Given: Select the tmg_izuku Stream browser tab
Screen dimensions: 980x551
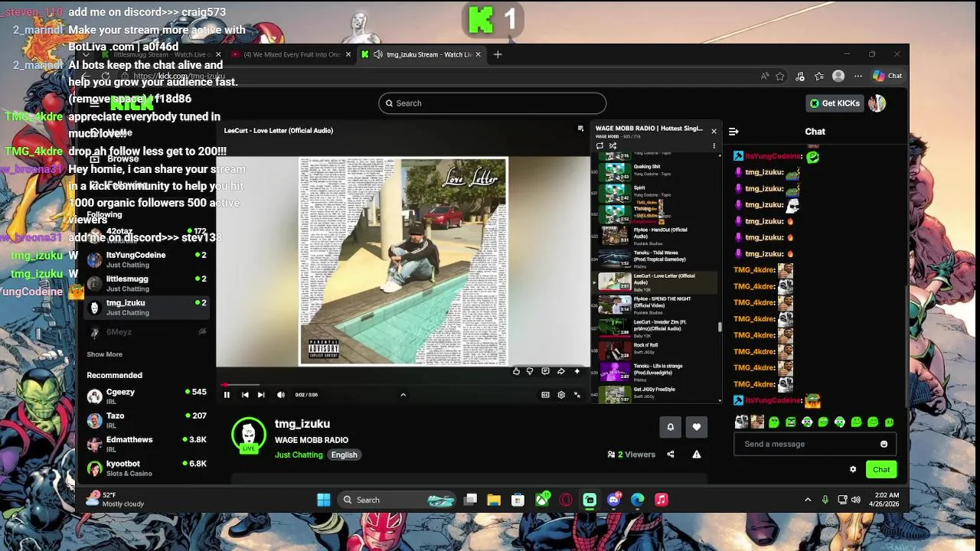Looking at the screenshot, I should click(423, 55).
